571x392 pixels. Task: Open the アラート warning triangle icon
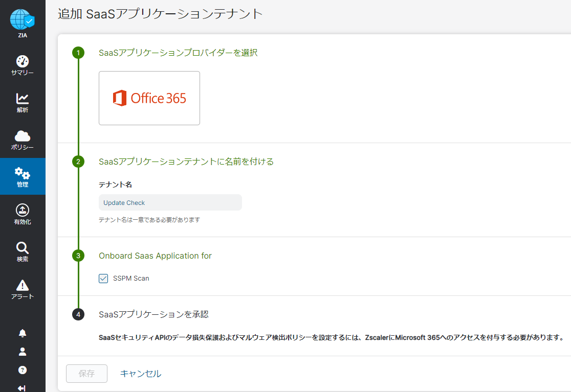(22, 285)
